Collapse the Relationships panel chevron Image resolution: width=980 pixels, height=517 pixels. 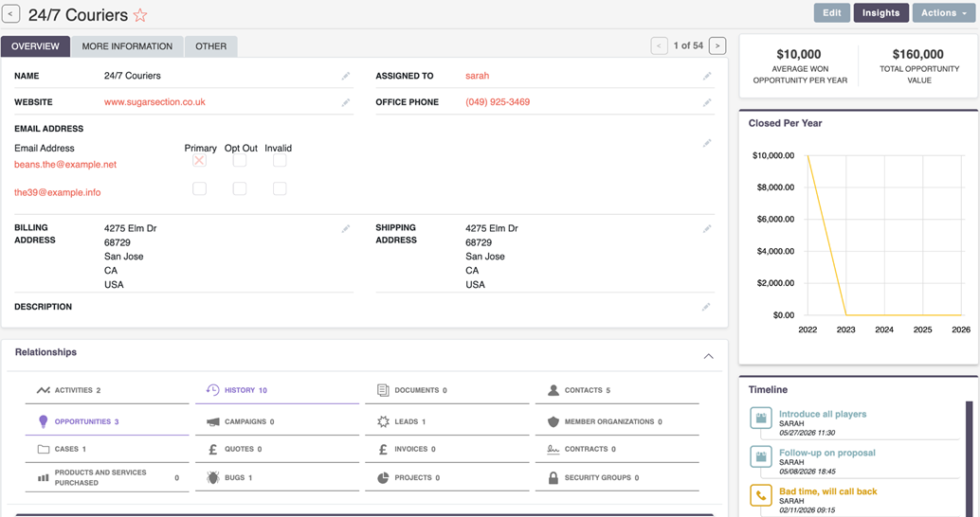[708, 356]
